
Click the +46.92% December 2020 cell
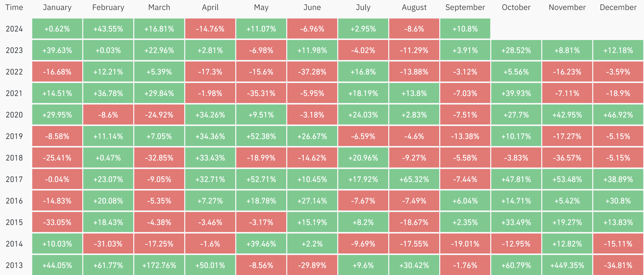(618, 115)
